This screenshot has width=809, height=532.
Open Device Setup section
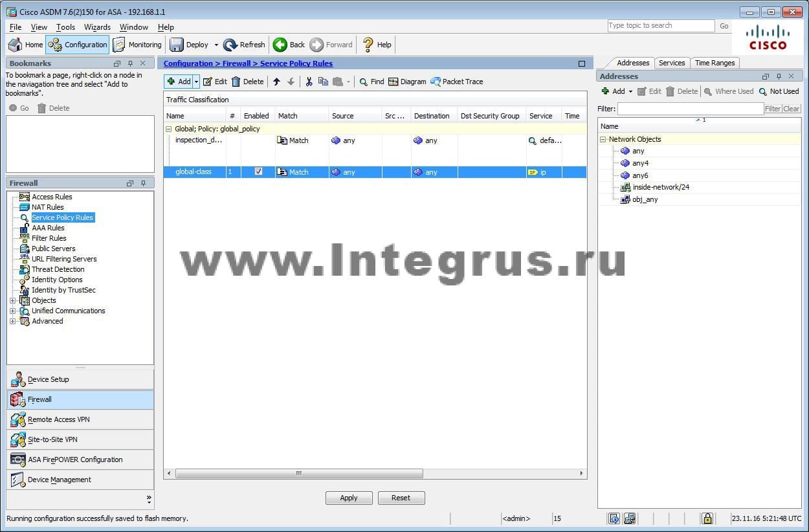[80, 379]
